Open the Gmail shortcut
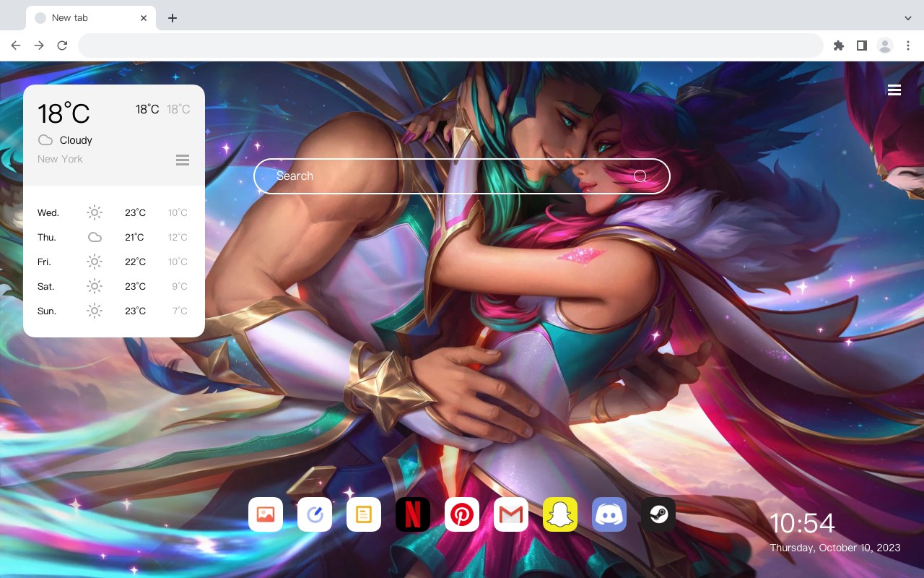924x578 pixels. (511, 514)
